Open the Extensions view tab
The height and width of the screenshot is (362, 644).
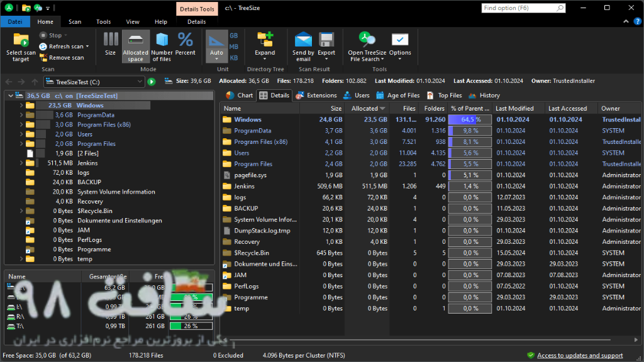pyautogui.click(x=316, y=96)
